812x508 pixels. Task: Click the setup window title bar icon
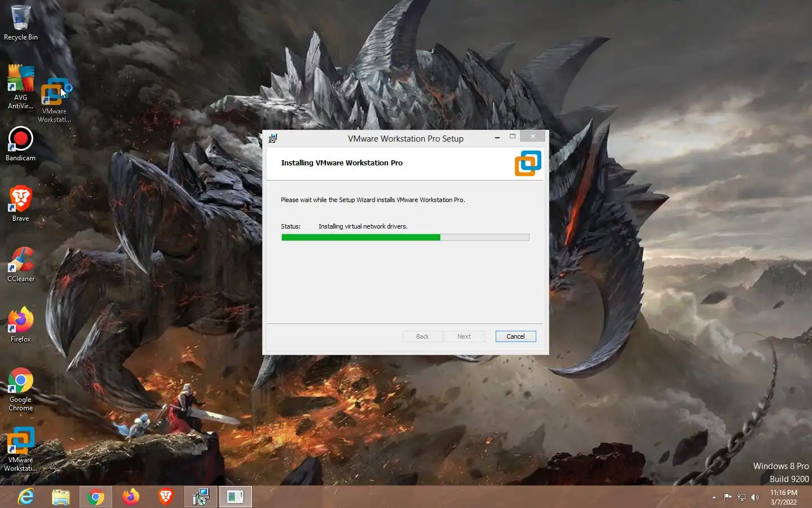pyautogui.click(x=273, y=138)
